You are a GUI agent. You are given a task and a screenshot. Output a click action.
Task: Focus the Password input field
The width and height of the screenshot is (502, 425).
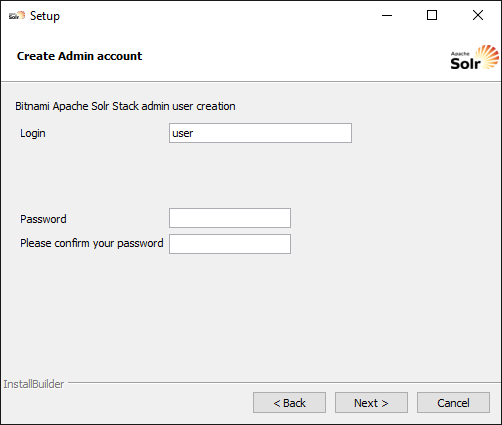[230, 218]
